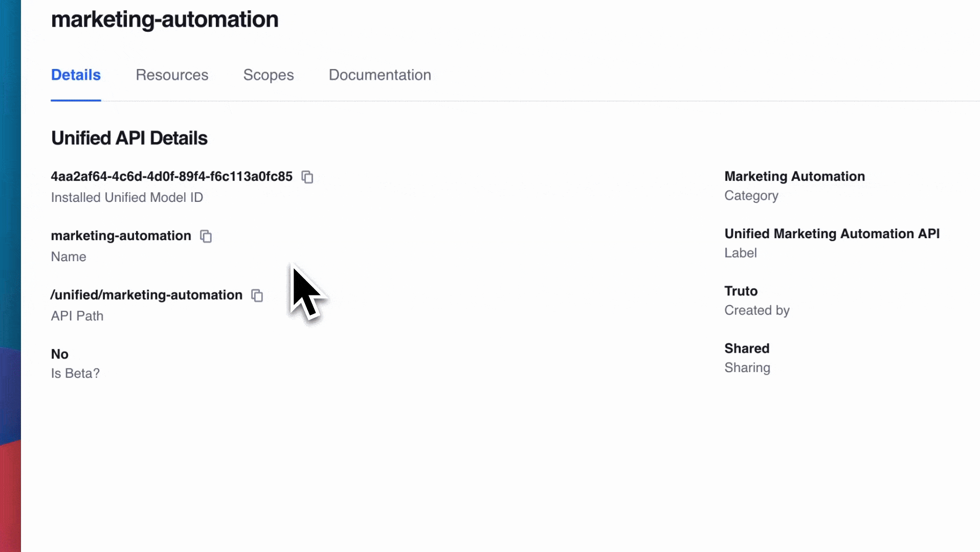Click the Label caption under API name
This screenshot has width=980, height=552.
coord(740,253)
